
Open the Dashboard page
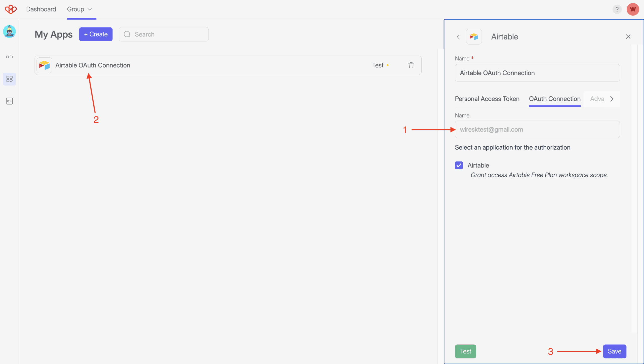point(41,9)
